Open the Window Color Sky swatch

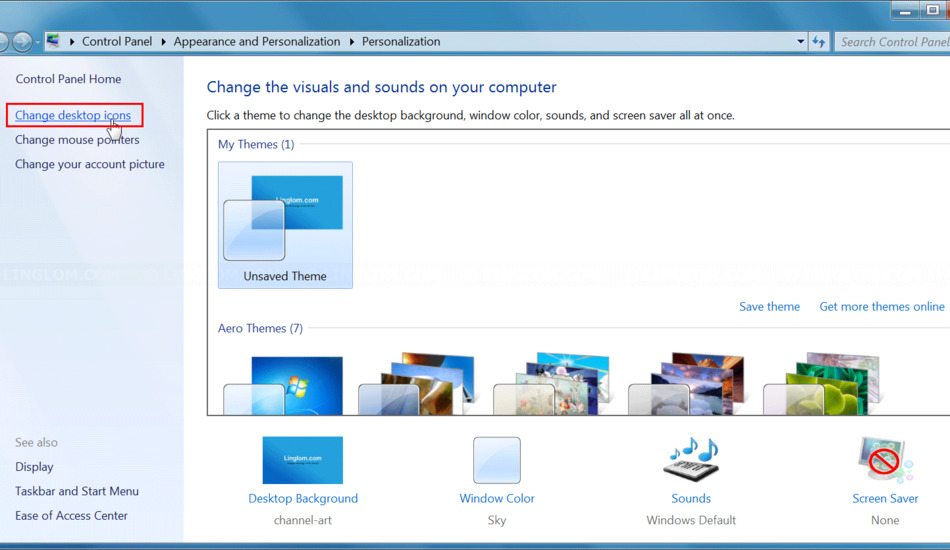click(x=497, y=460)
